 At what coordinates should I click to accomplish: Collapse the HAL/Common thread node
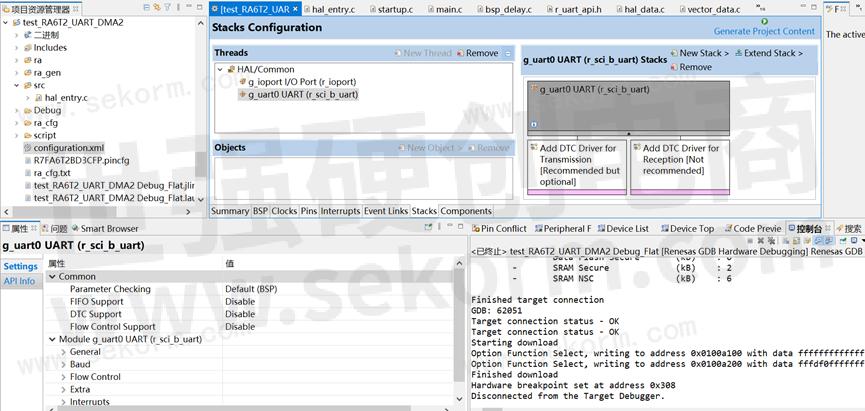(x=220, y=69)
